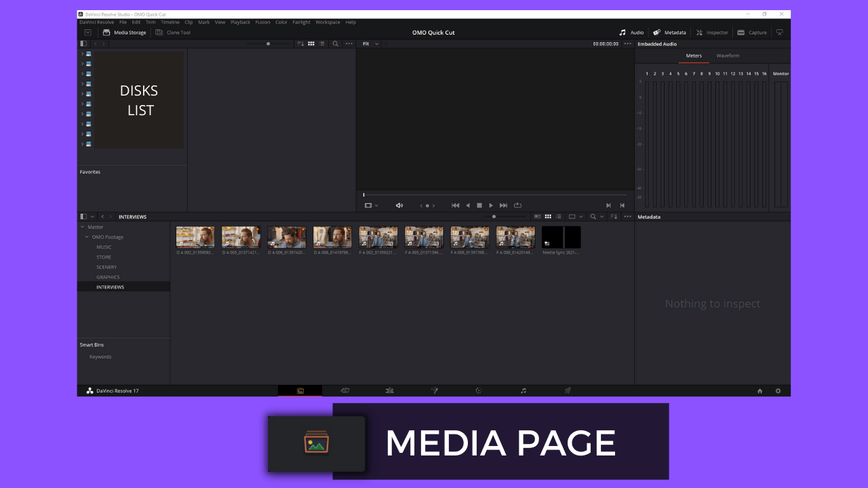This screenshot has width=868, height=488.
Task: Jump to last frame in viewer
Action: point(503,205)
